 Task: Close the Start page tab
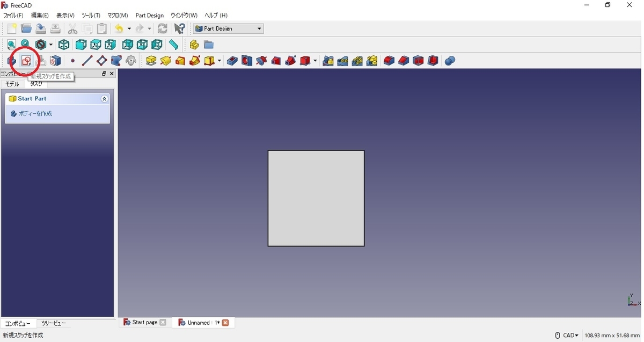pos(163,323)
